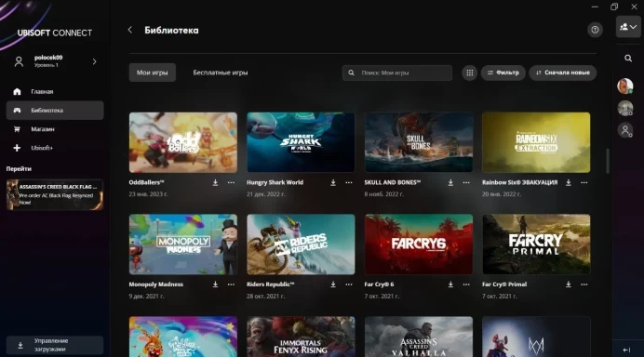Open the Hungry Shark World cover thumbnail
The image size is (644, 357).
tap(301, 142)
